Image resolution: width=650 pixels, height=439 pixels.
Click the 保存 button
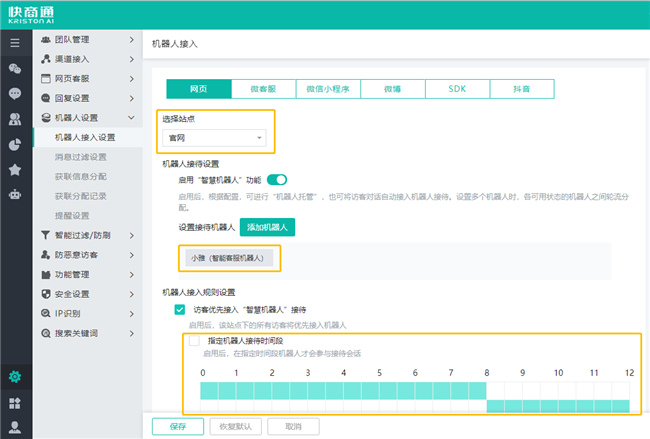pyautogui.click(x=178, y=426)
